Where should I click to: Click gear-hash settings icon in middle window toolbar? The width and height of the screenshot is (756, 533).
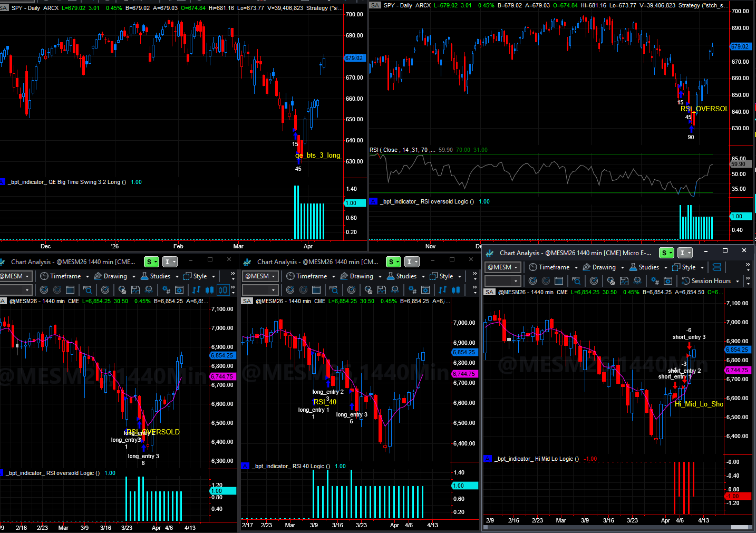[x=412, y=290]
